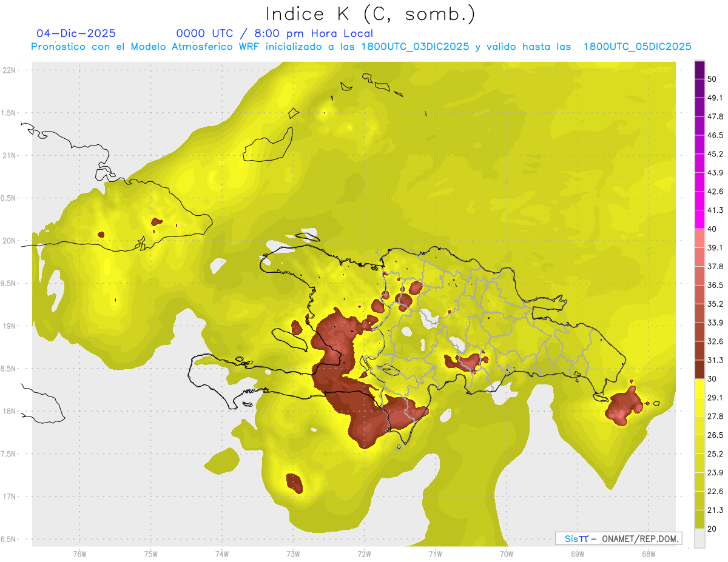Click the brown high-K patch southeast of Hispaniola near 68W
728x562 pixels.
(624, 406)
